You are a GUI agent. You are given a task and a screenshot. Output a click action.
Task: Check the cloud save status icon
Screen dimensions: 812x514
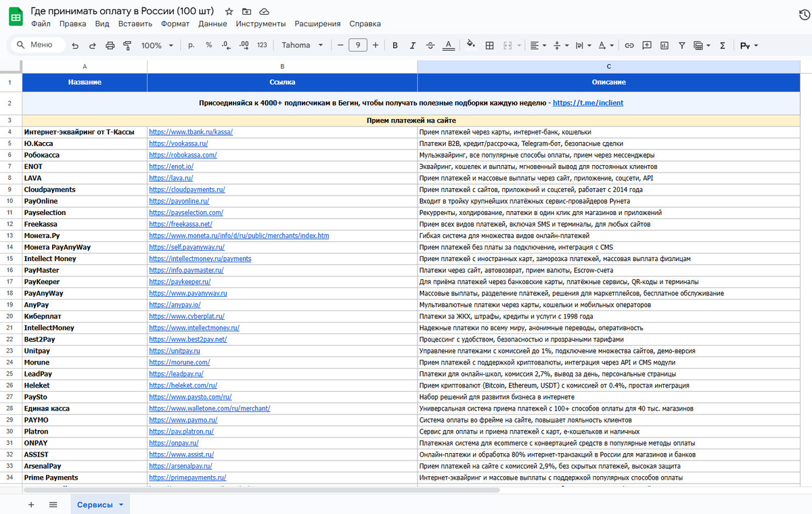265,11
